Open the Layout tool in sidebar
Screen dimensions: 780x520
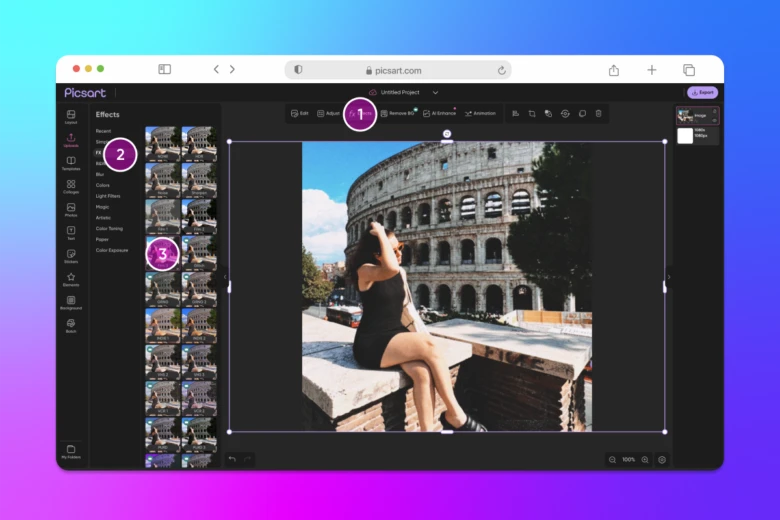(71, 117)
